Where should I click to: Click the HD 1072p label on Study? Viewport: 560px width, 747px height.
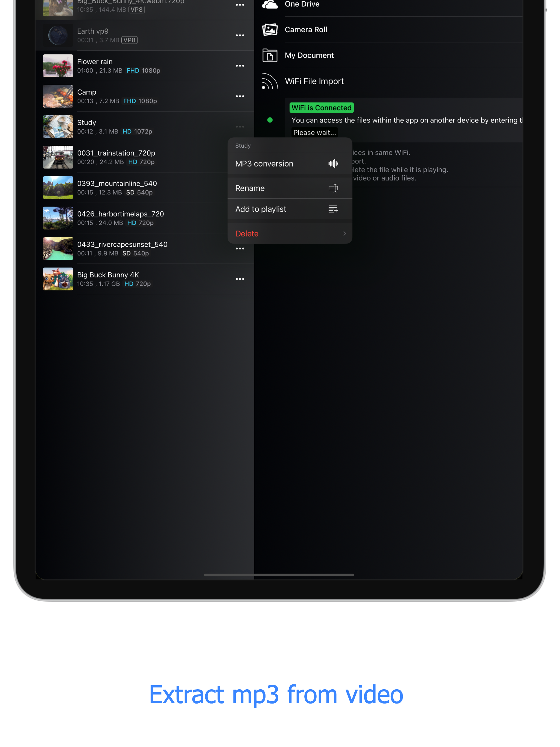point(138,131)
